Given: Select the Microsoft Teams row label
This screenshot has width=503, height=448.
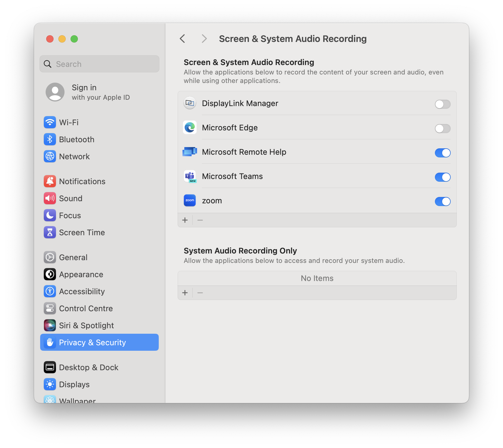Looking at the screenshot, I should tap(232, 176).
